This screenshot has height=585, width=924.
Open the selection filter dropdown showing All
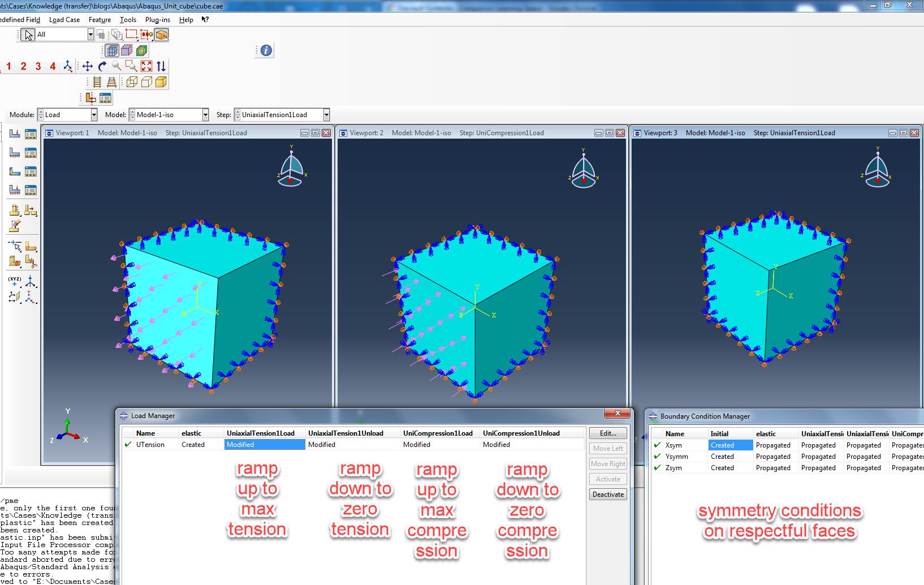pos(90,34)
